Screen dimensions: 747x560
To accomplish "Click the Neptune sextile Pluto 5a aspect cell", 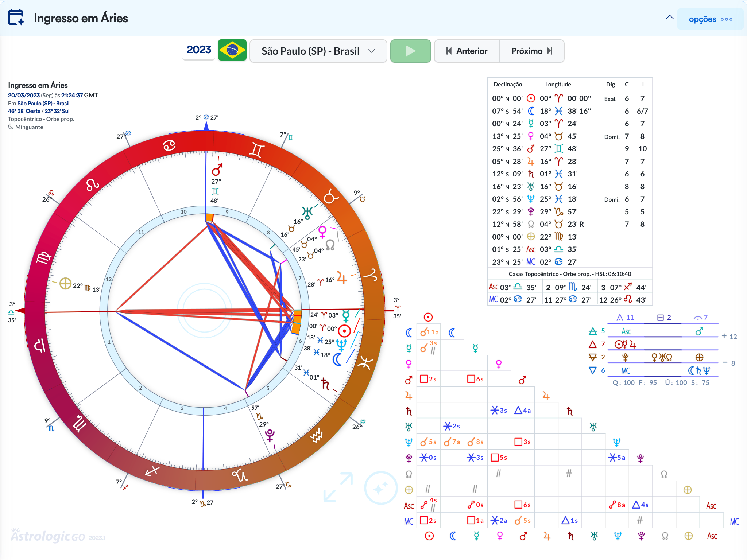I will tap(617, 458).
